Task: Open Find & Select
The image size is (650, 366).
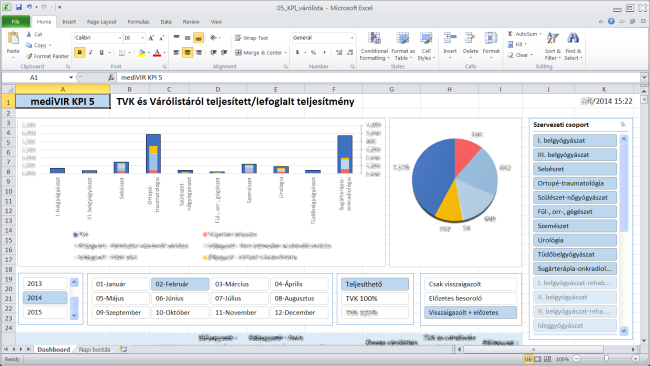Action: click(x=573, y=46)
